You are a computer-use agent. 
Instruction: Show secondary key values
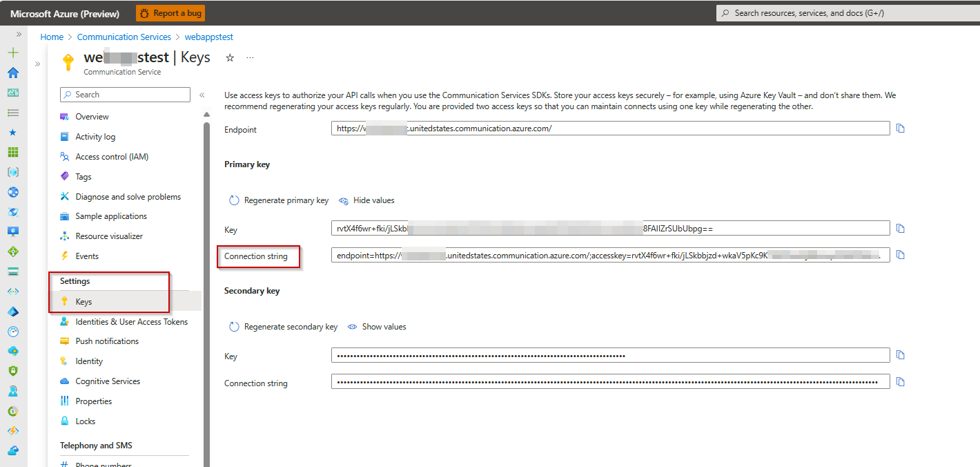[377, 327]
